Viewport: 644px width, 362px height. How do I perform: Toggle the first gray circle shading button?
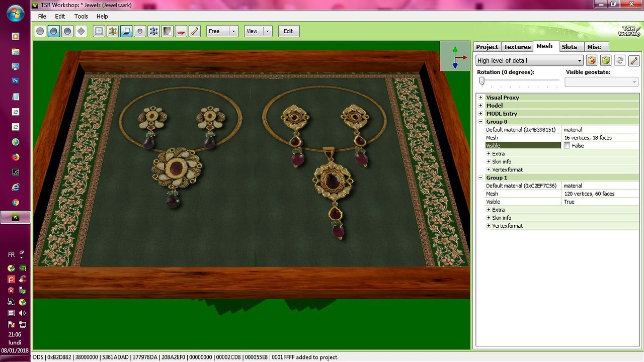(x=40, y=31)
